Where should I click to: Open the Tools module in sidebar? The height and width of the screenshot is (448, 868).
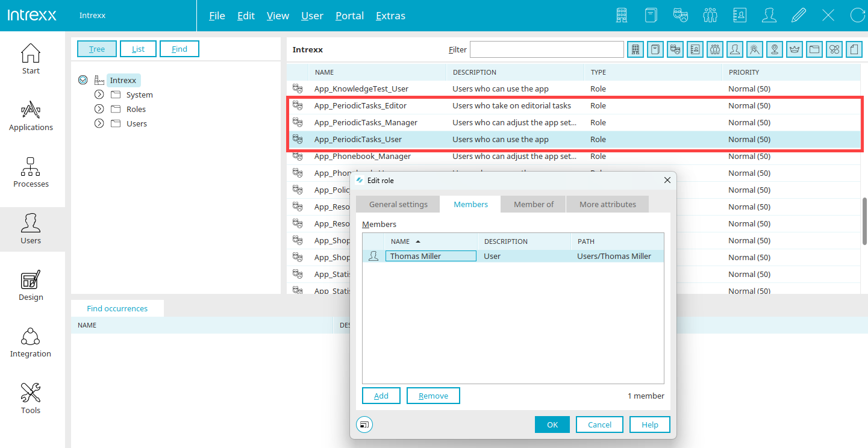click(x=31, y=399)
